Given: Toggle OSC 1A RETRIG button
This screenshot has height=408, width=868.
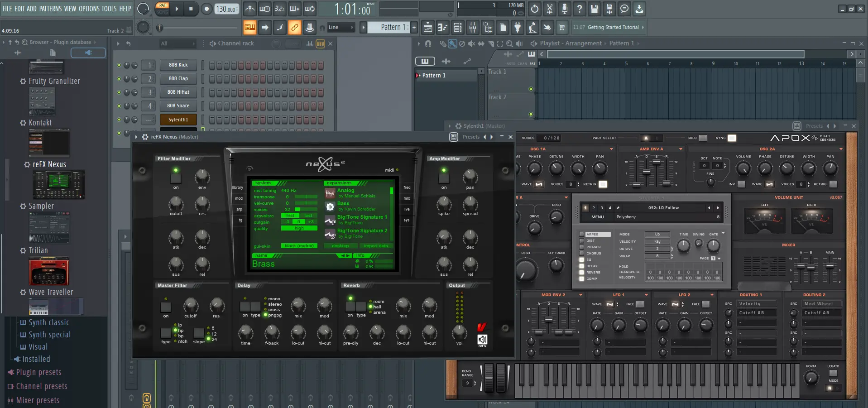Looking at the screenshot, I should (603, 184).
